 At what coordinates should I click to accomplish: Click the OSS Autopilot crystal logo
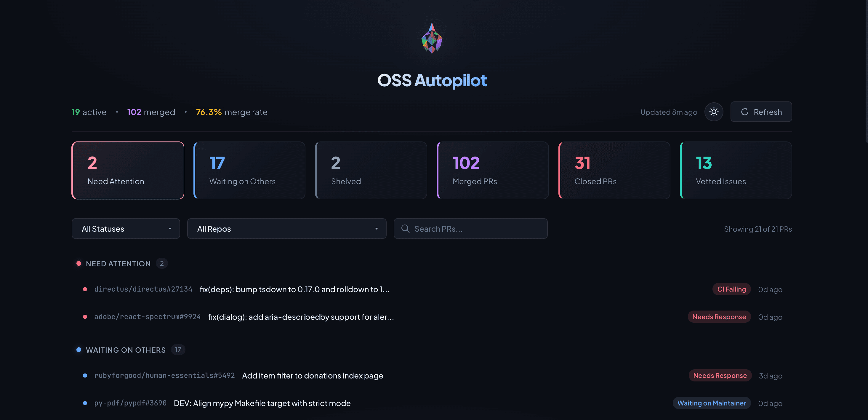pos(432,38)
